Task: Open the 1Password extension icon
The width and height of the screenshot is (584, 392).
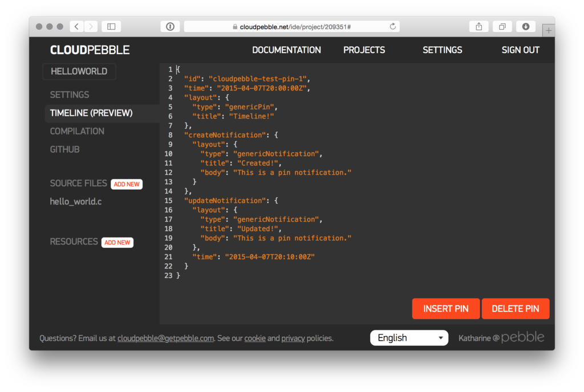Action: (x=170, y=26)
